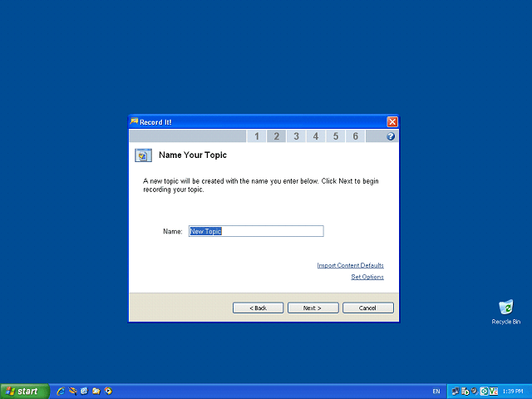Select step 2 in the wizard header

coord(276,136)
